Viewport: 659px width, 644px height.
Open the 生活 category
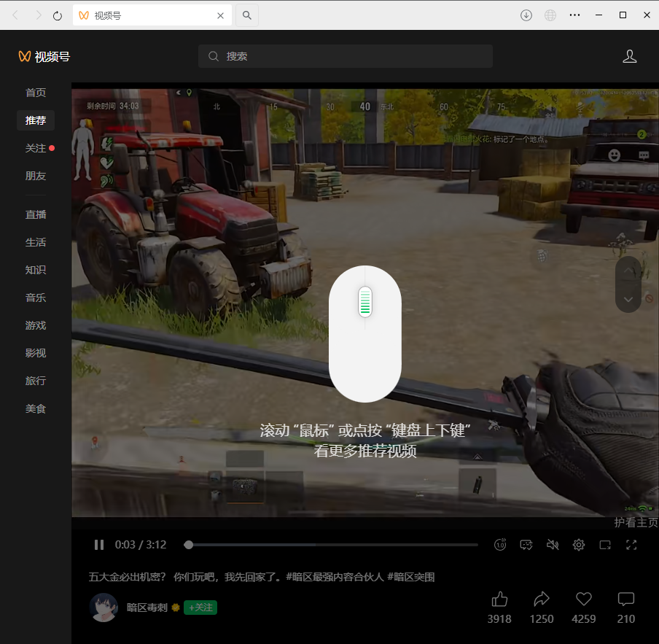(x=36, y=243)
